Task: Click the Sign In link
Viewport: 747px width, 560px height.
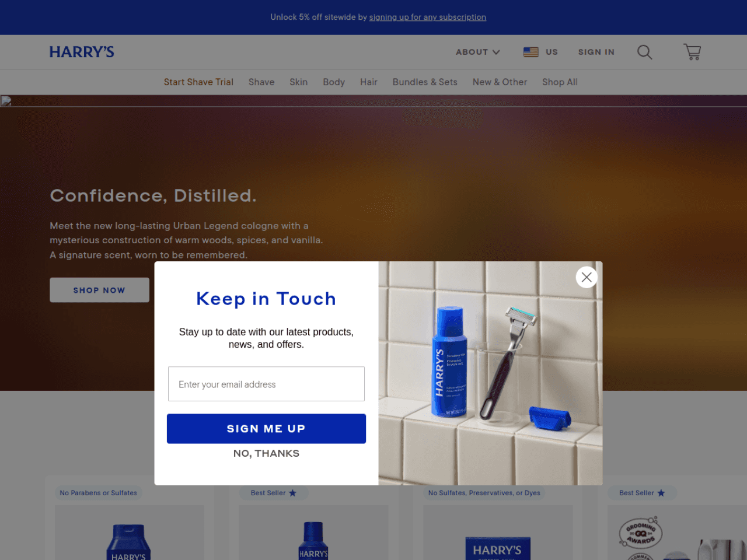Action: tap(596, 52)
